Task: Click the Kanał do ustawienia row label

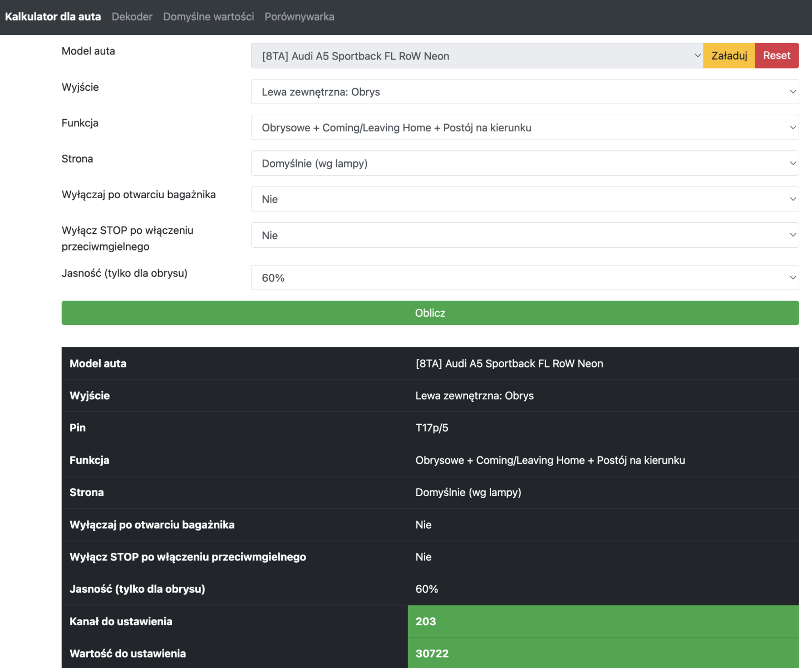Action: pyautogui.click(x=121, y=621)
